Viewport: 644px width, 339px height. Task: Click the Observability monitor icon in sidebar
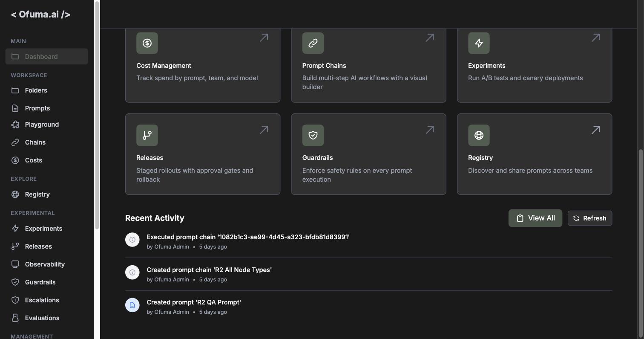coord(15,264)
